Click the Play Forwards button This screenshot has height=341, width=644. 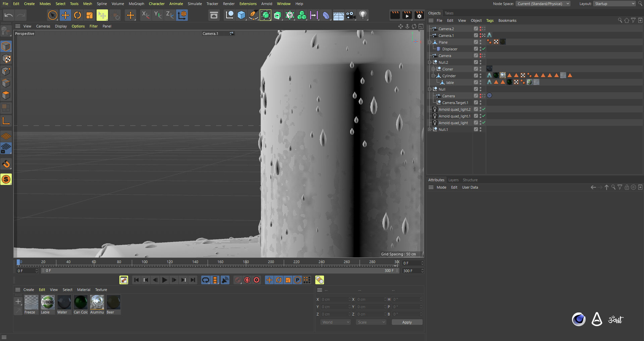point(164,280)
